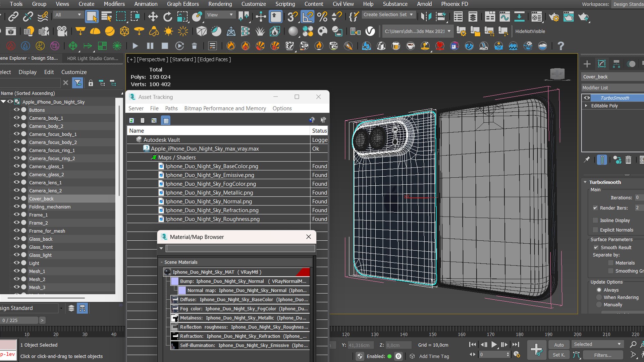Toggle Render Iters checkbox
The image size is (644, 362).
click(x=595, y=208)
